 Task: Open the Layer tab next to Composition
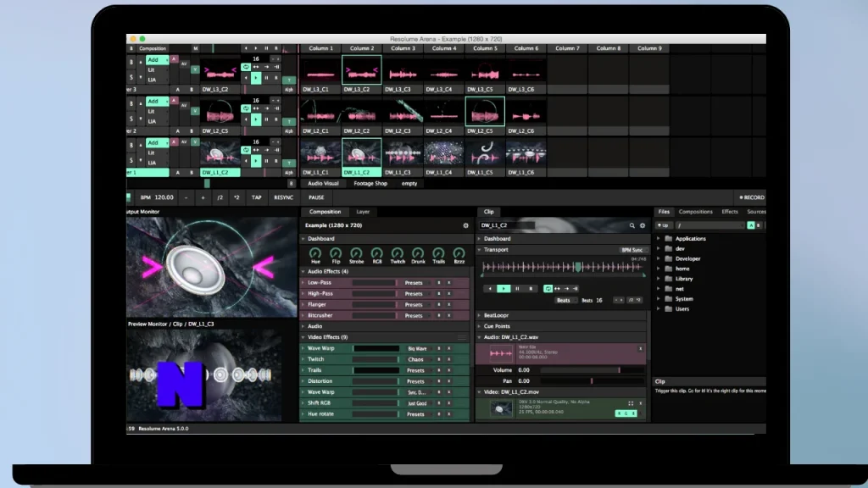pos(363,212)
